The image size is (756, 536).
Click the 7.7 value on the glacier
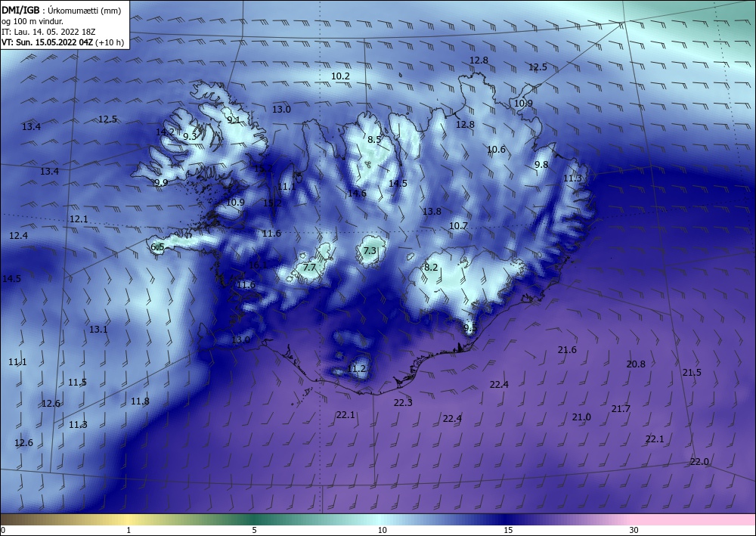pos(309,267)
